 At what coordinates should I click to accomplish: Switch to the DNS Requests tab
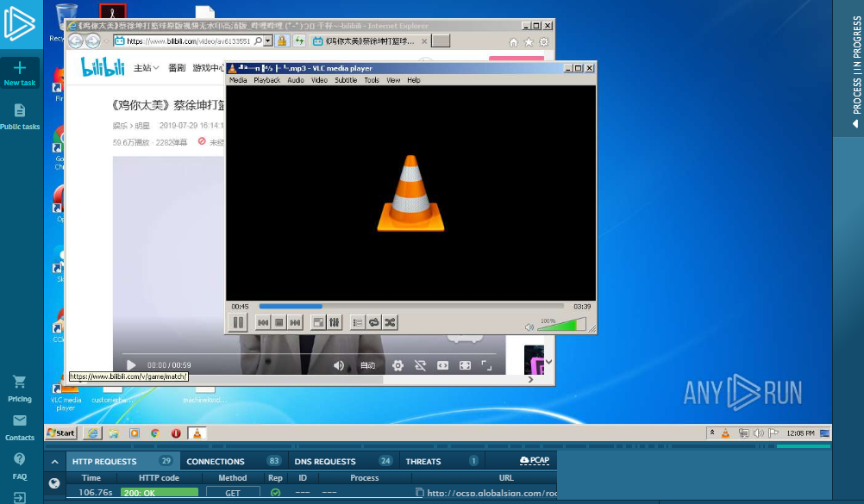pos(323,462)
